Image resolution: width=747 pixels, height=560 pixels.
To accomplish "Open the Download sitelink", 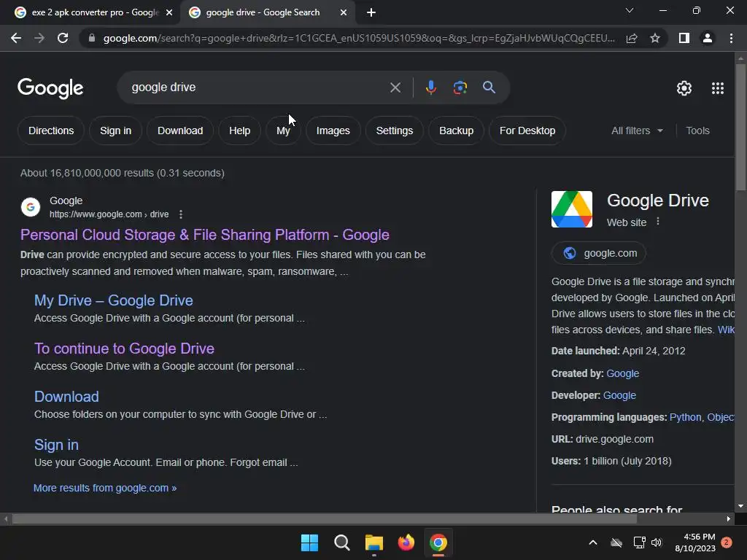I will point(66,397).
